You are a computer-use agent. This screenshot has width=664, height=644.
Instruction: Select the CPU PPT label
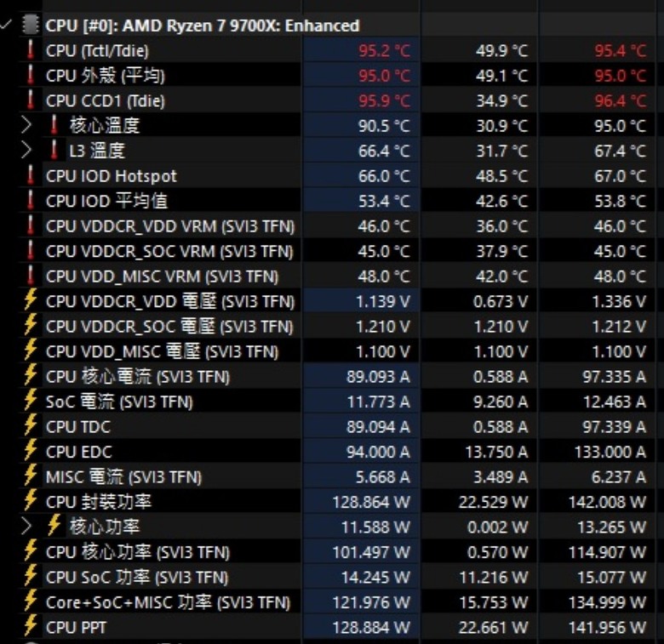(77, 628)
